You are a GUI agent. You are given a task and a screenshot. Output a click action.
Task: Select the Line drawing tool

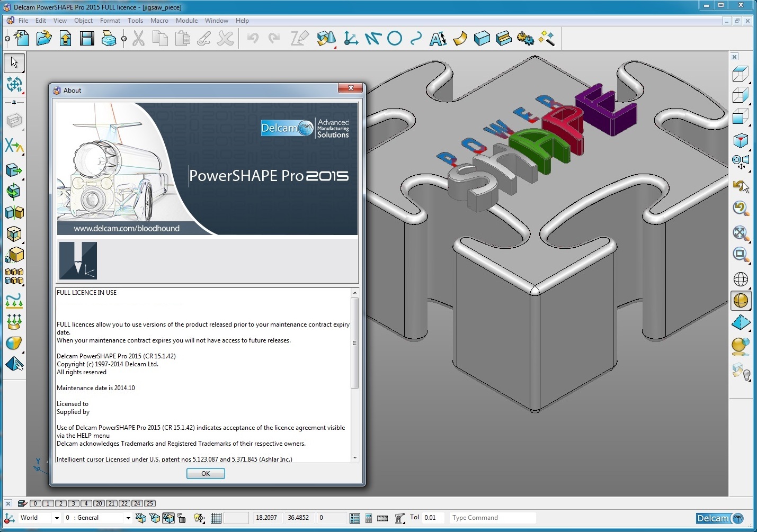[372, 38]
